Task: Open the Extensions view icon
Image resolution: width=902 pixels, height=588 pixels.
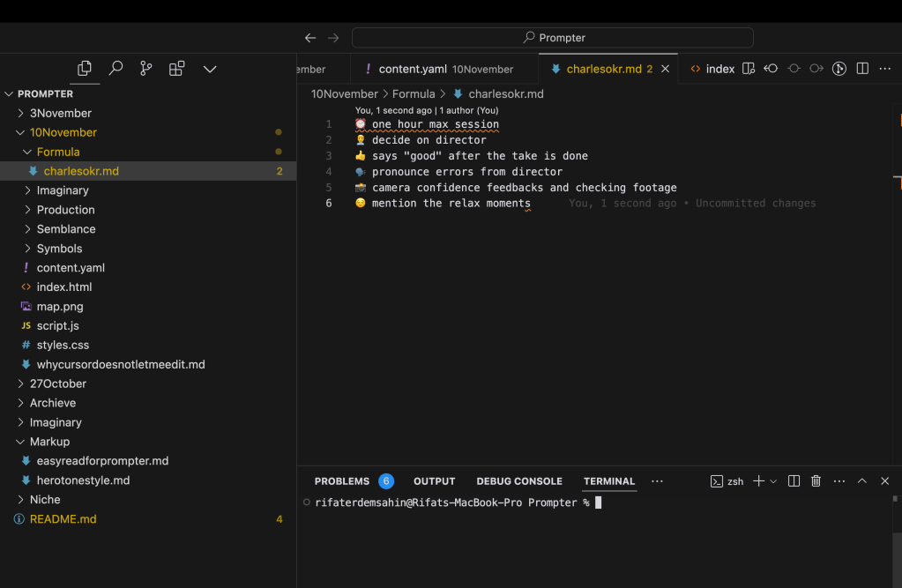Action: point(176,69)
